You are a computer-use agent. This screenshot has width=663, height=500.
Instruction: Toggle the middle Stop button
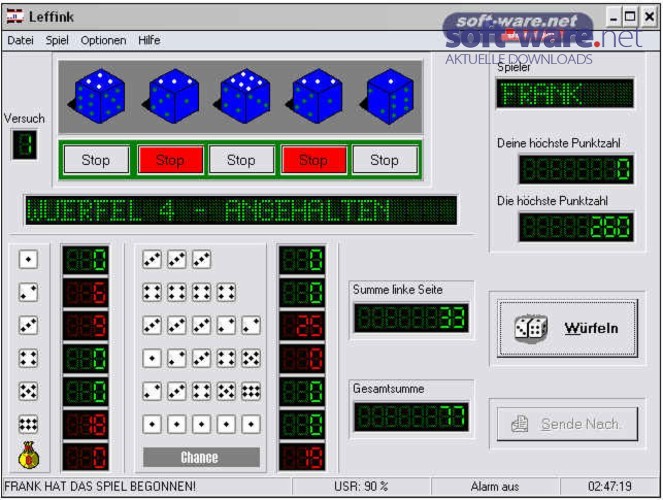pos(241,160)
